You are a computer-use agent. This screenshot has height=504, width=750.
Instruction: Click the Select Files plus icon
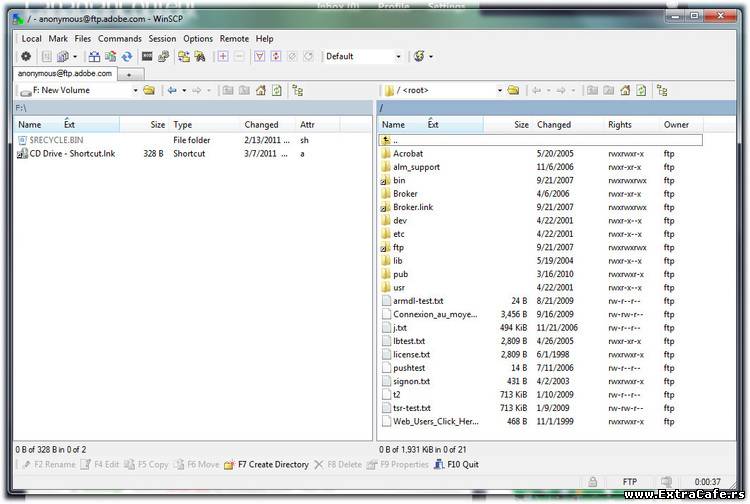(x=223, y=56)
